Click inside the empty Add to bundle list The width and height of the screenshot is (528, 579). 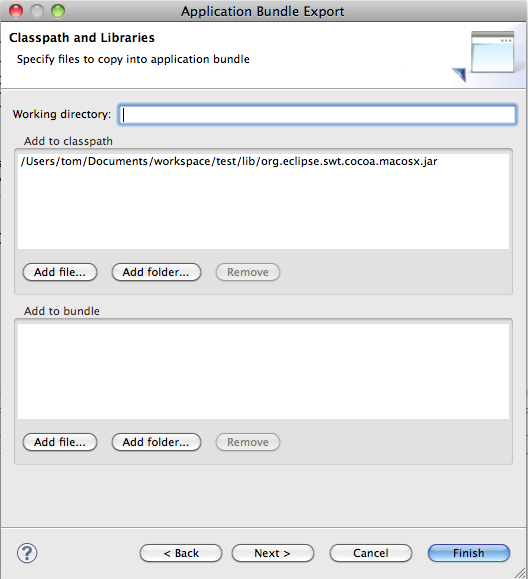(263, 371)
